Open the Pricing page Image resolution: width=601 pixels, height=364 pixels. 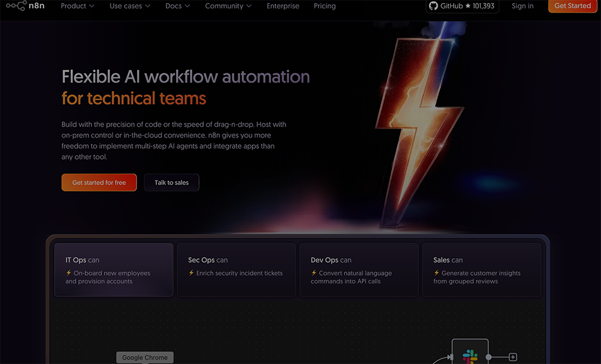coord(325,6)
